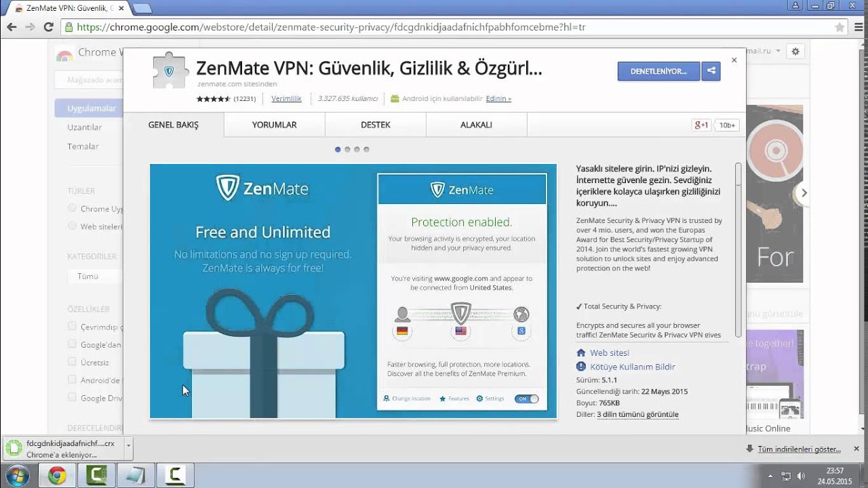Check the Android'de checkbox
868x488 pixels.
[72, 380]
